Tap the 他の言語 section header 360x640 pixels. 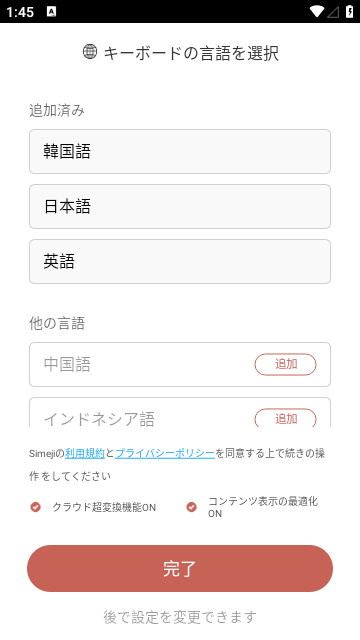(x=57, y=323)
